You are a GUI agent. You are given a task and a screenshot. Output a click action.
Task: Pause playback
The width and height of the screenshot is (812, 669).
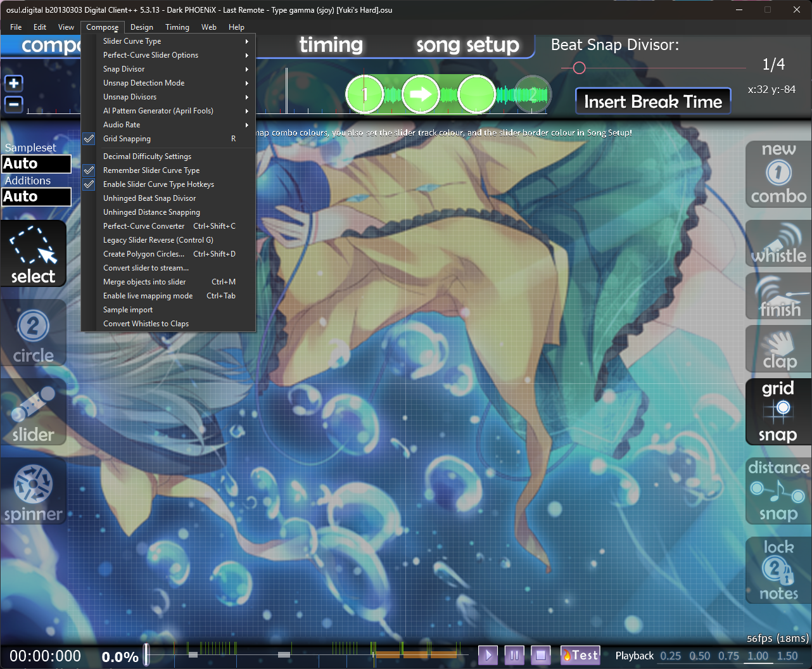(x=514, y=655)
